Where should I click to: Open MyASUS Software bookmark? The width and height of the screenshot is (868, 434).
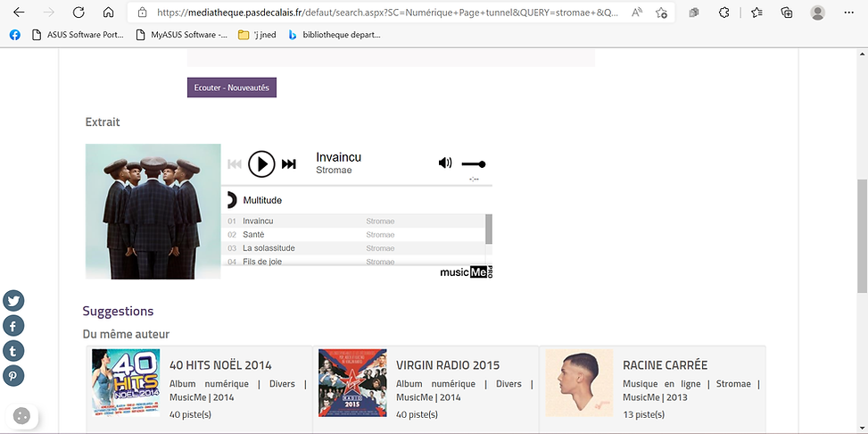(182, 35)
